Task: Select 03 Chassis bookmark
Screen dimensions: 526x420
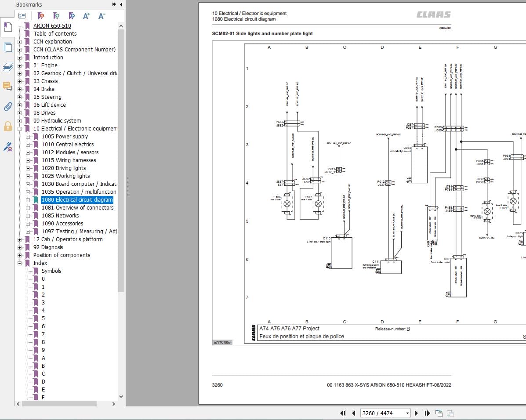Action: (x=45, y=81)
